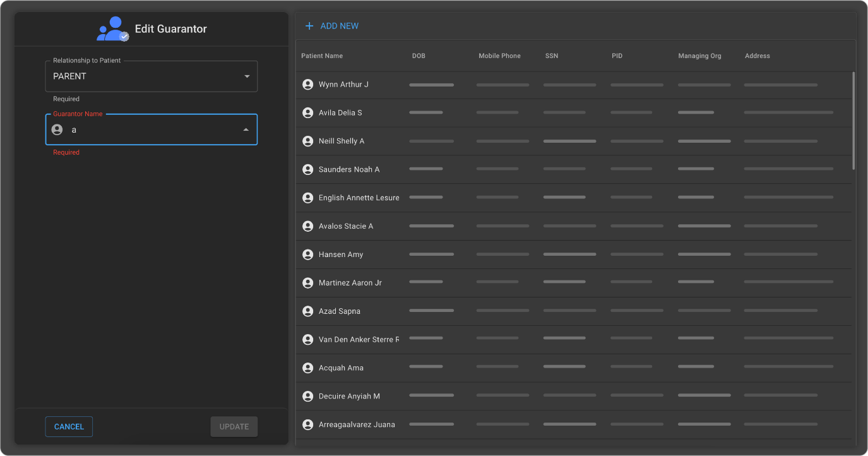Screen dimensions: 868x456
Task: Click into the Guarantor Name text field
Action: pyautogui.click(x=152, y=130)
